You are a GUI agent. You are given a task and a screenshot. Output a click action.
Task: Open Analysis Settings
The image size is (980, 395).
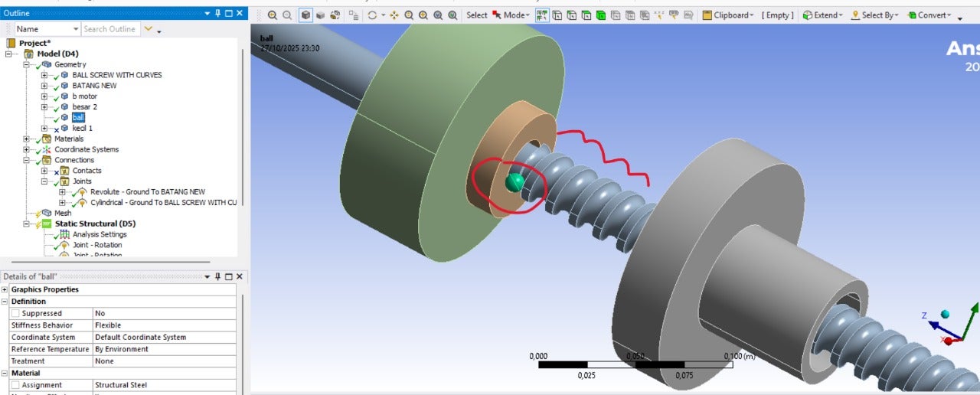[x=100, y=234]
